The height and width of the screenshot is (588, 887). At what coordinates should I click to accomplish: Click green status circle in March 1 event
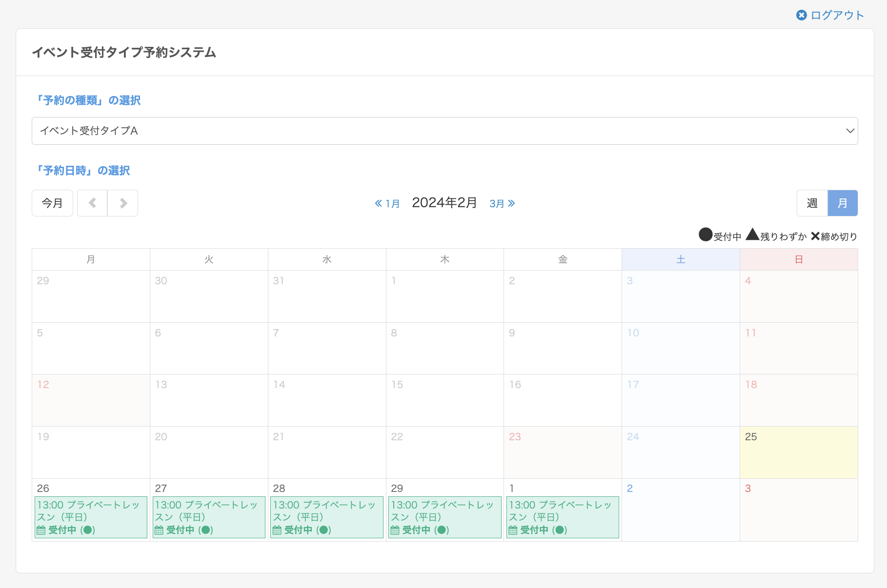560,530
